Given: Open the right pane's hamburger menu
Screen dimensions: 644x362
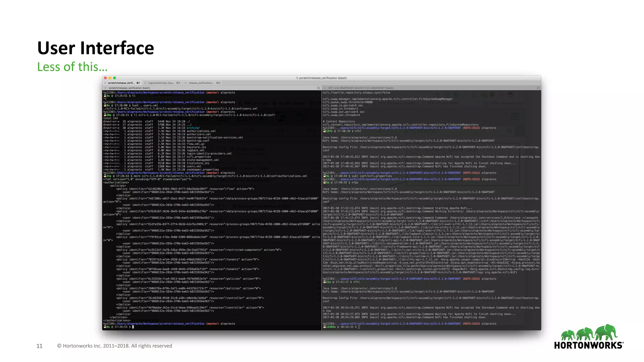Looking at the screenshot, I should (538, 88).
